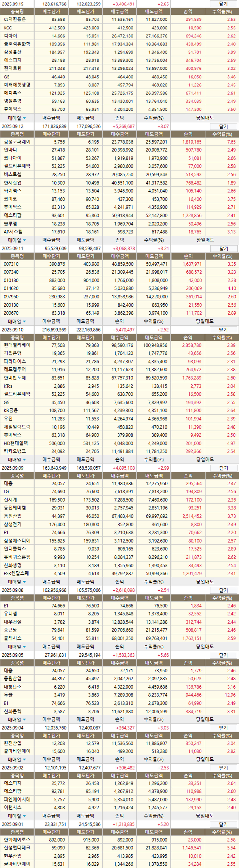Open 매매일 sort arrow above the 2025.09.10 row
239x868 pixels.
(24, 322)
